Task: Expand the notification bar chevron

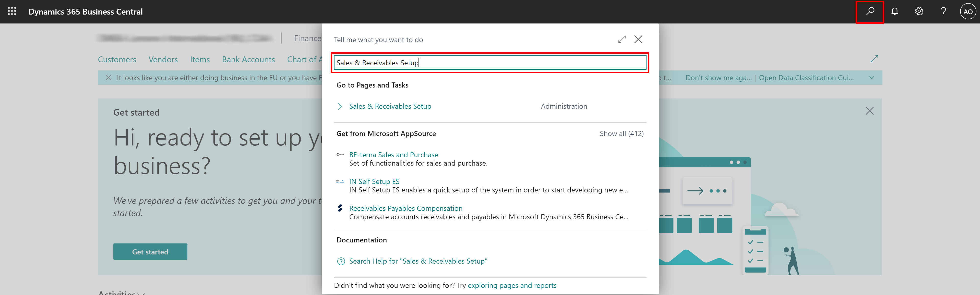Action: pyautogui.click(x=871, y=78)
